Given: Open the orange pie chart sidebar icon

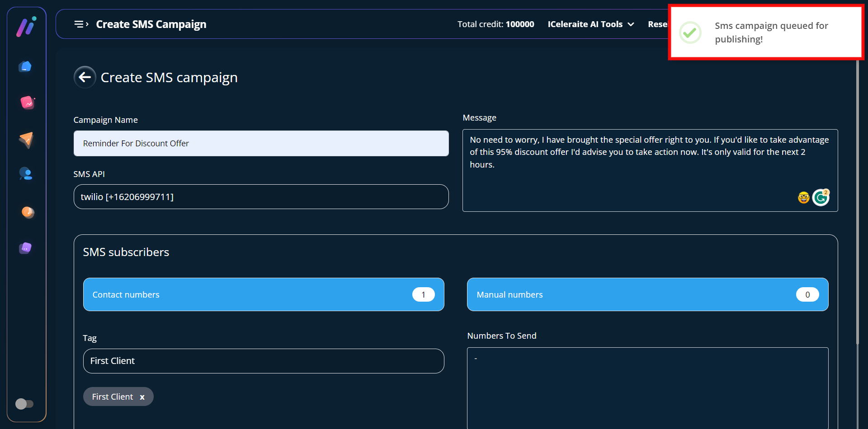Looking at the screenshot, I should 28,212.
